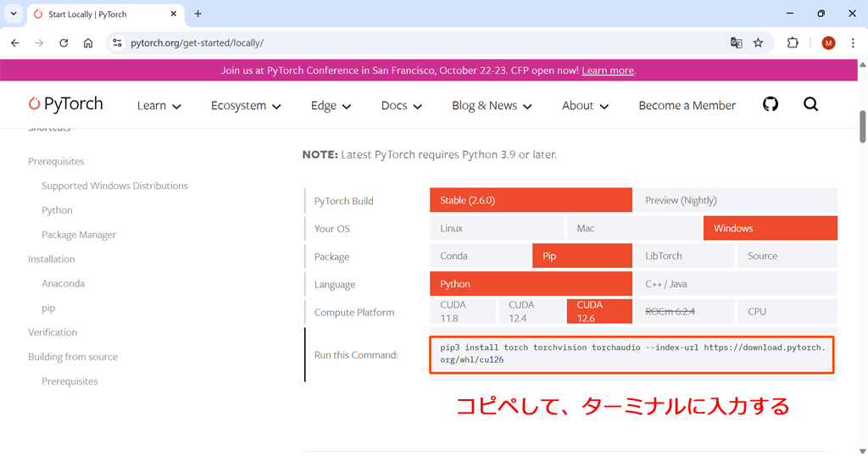Reload the PyTorch page
The width and height of the screenshot is (868, 456).
(x=64, y=42)
